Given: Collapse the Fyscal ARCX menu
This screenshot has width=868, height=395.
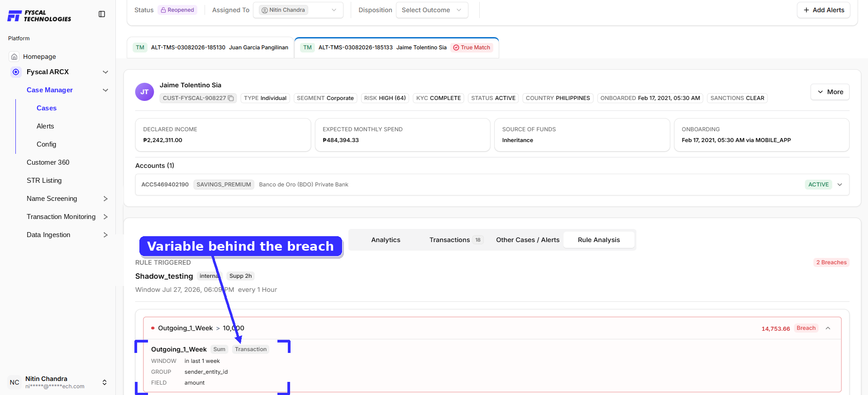Looking at the screenshot, I should tap(105, 72).
